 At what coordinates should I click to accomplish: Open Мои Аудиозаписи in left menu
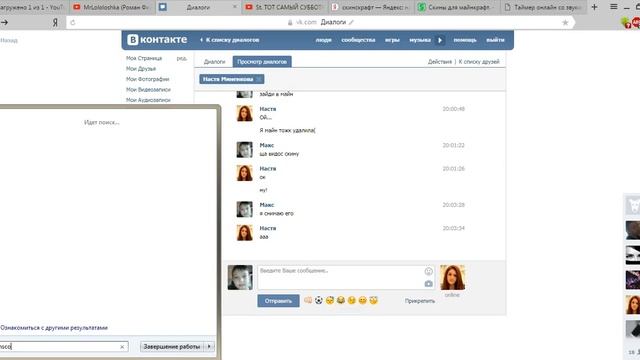coord(148,100)
